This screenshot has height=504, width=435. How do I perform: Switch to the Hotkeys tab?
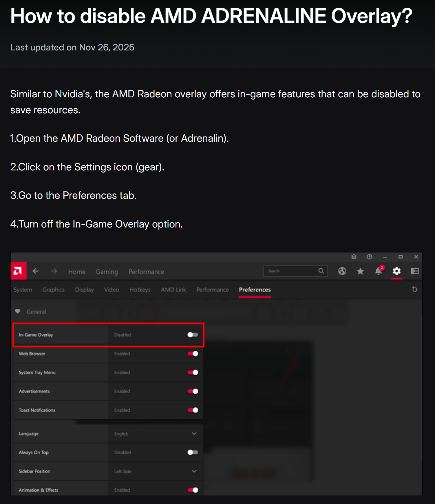[140, 290]
